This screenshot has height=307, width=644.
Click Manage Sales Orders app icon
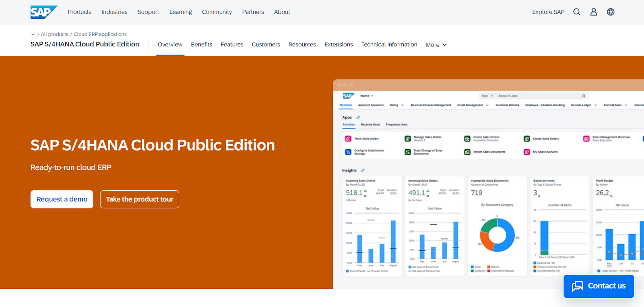[x=408, y=139]
